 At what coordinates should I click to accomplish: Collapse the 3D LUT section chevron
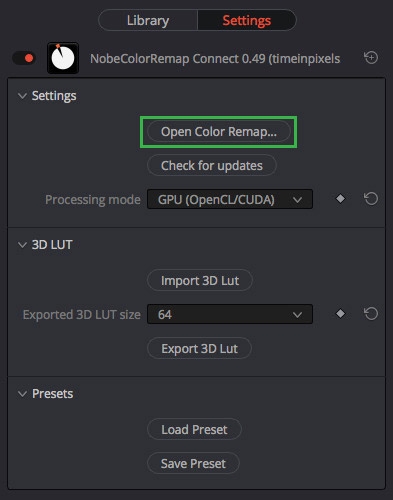[22, 245]
